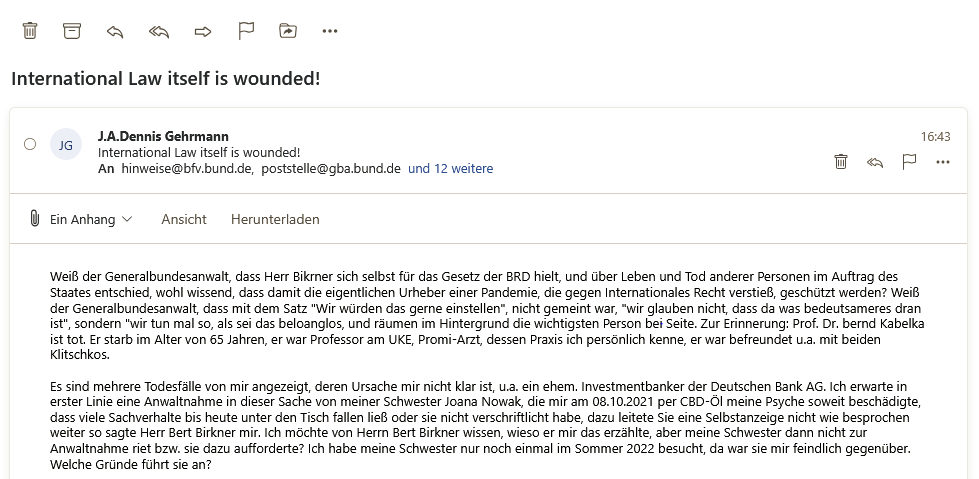Click the JG sender avatar
The height and width of the screenshot is (479, 979).
(x=66, y=144)
